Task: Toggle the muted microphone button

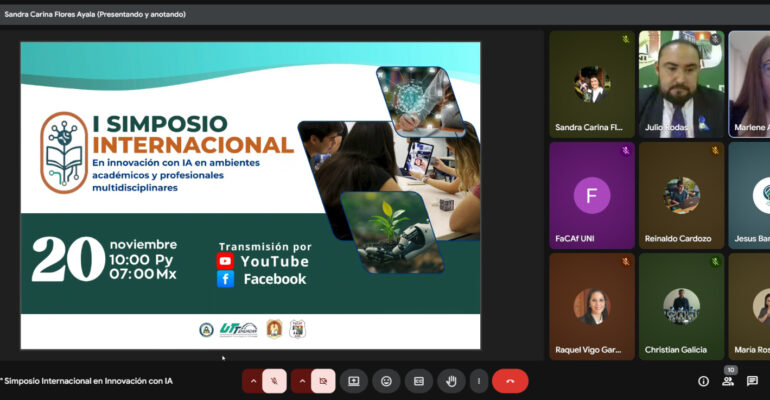Action: tap(274, 381)
